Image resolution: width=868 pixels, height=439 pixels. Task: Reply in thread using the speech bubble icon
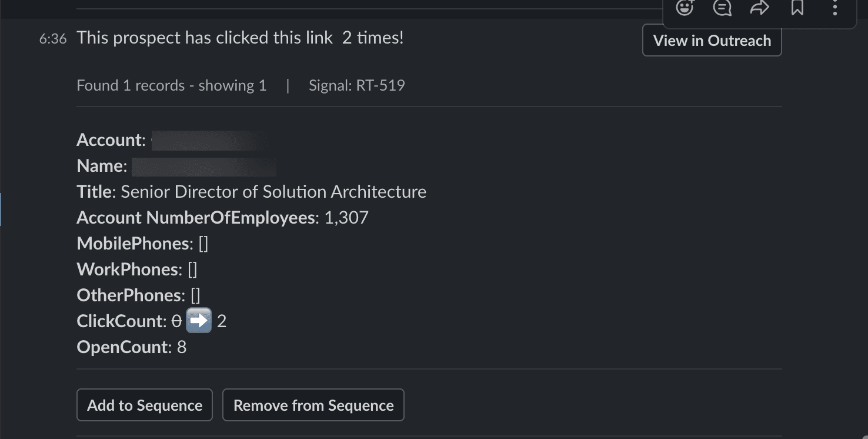click(722, 8)
